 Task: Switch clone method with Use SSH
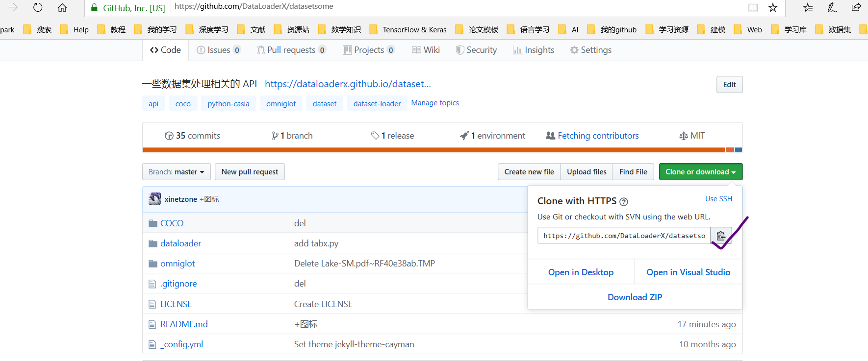tap(718, 199)
